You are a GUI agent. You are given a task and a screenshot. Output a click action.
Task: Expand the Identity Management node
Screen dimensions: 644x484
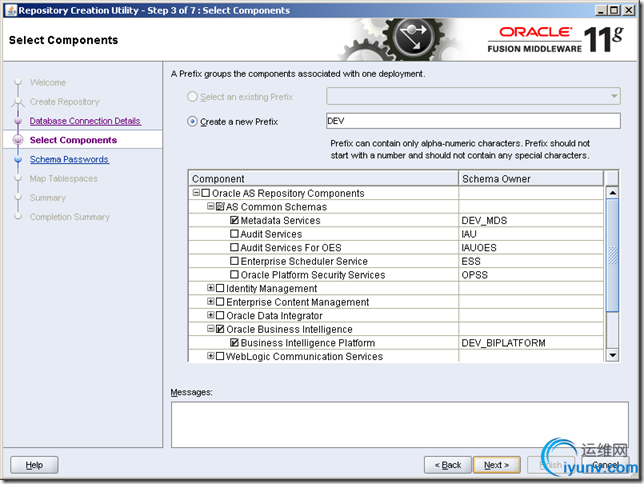point(210,288)
